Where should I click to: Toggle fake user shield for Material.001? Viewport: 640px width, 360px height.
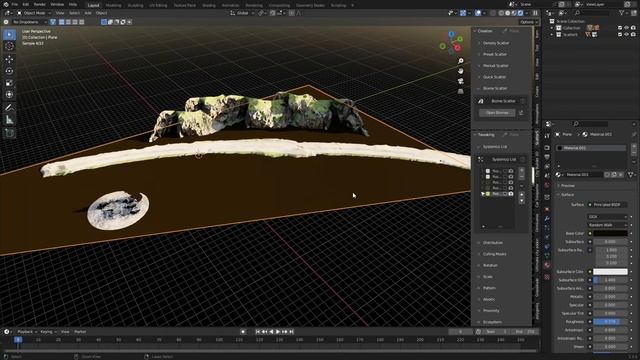click(x=607, y=175)
